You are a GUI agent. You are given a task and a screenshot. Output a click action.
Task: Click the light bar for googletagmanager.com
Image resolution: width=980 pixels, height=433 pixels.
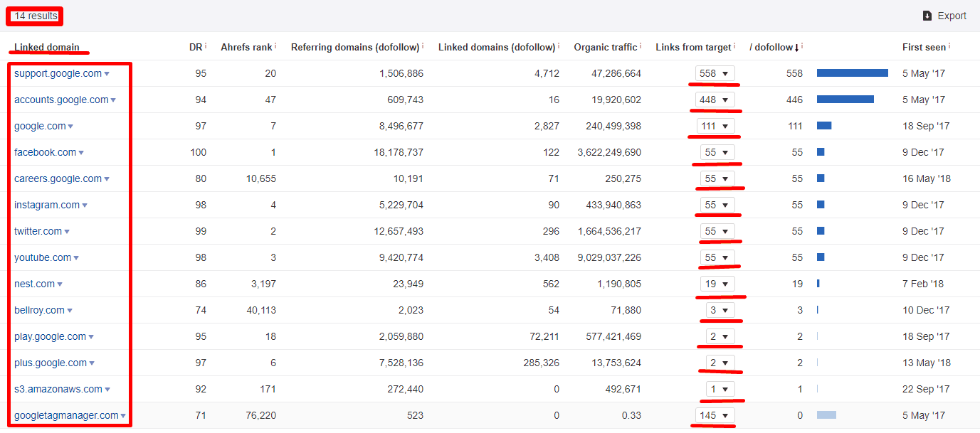pos(826,415)
